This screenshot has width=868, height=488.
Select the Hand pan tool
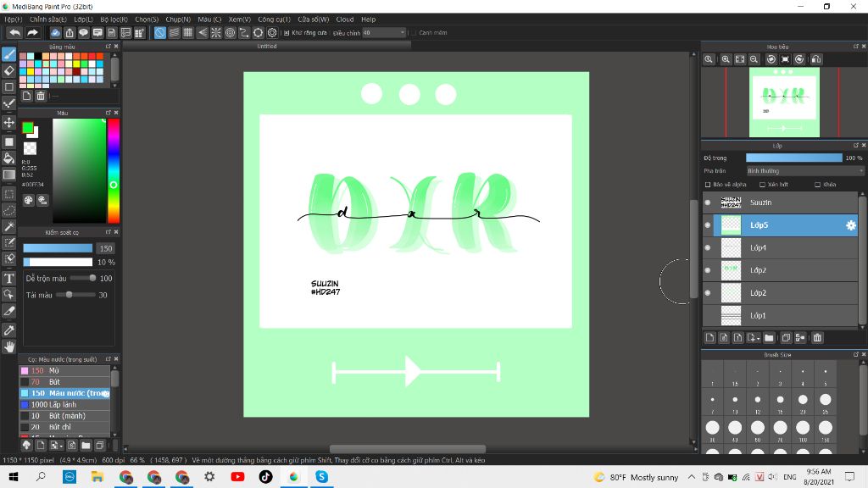(8, 347)
